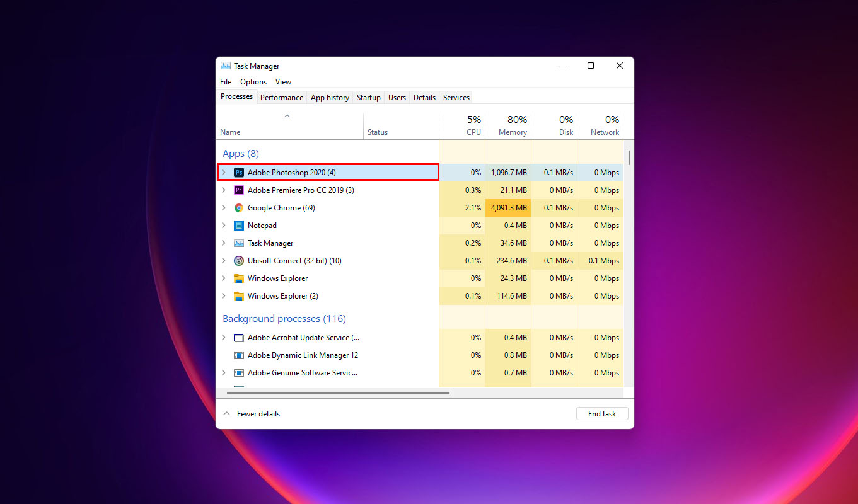The height and width of the screenshot is (504, 858).
Task: Open the File menu
Action: pos(226,82)
